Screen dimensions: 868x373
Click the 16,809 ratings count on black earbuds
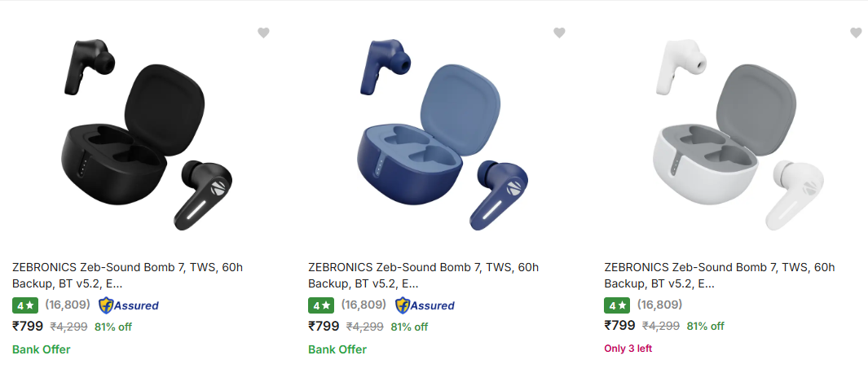[x=67, y=305]
